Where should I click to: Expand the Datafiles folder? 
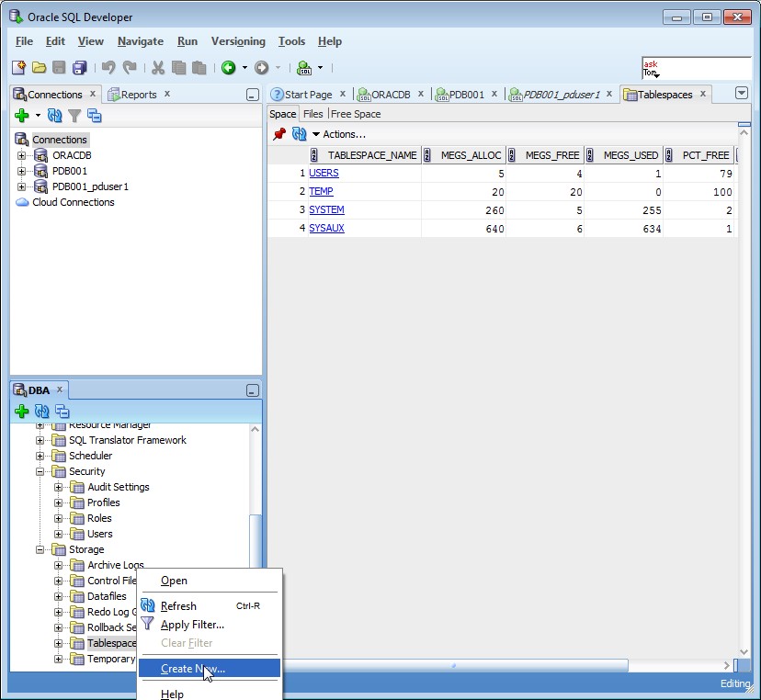[58, 597]
